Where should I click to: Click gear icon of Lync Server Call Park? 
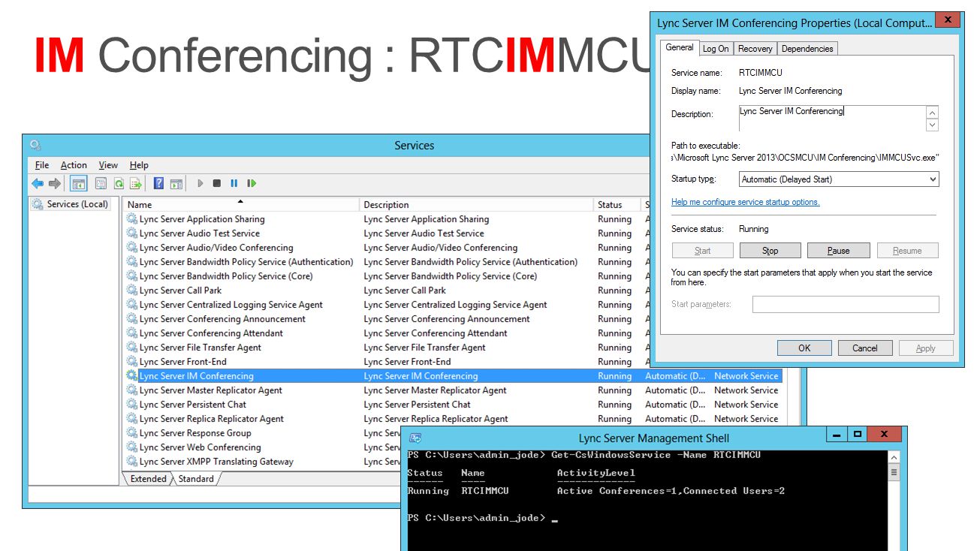tap(132, 291)
